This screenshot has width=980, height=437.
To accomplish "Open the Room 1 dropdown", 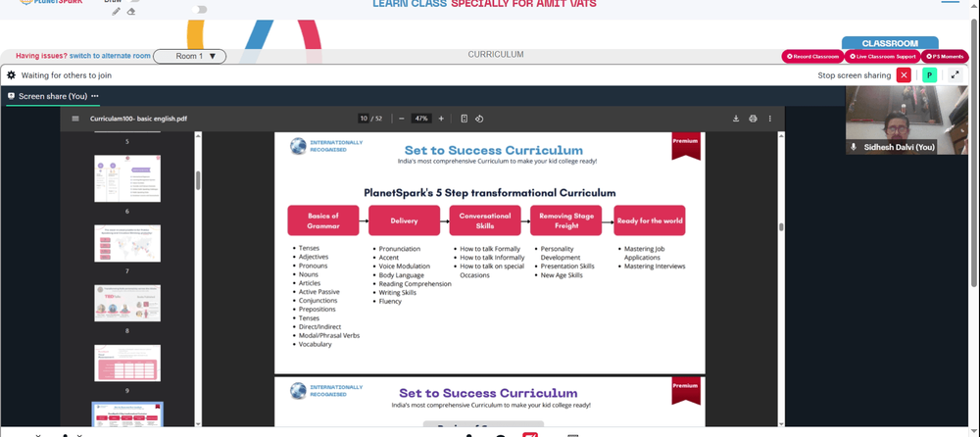I will click(189, 56).
